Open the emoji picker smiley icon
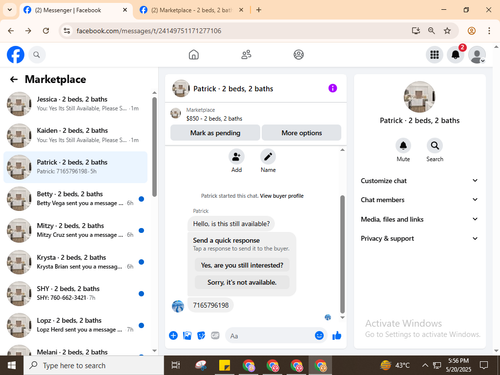Viewport: 500px width, 375px height. (319, 335)
